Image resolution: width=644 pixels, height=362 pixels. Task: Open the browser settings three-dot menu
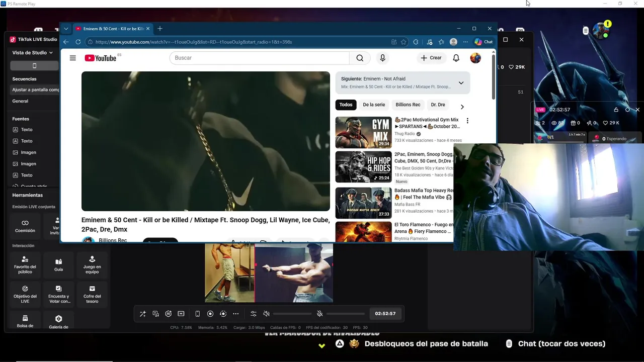465,42
